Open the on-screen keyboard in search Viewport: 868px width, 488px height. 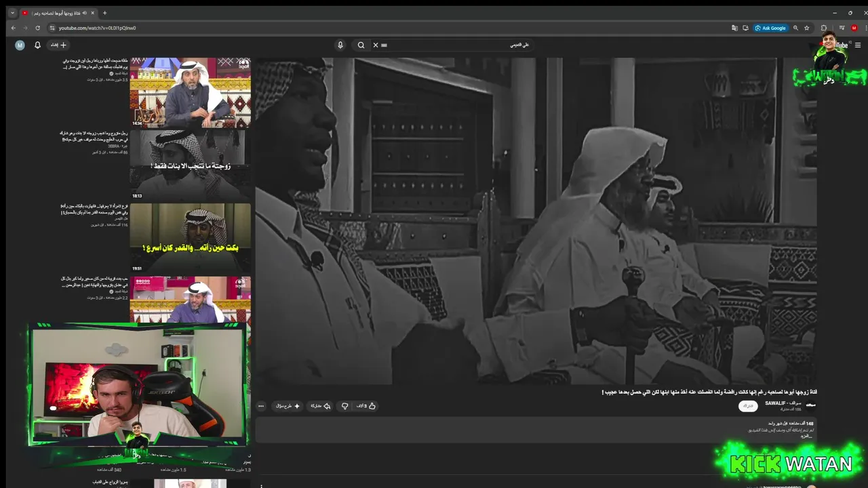[x=384, y=45]
